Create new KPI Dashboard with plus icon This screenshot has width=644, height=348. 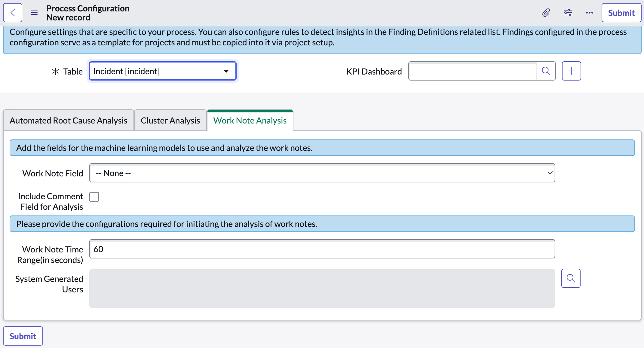571,71
